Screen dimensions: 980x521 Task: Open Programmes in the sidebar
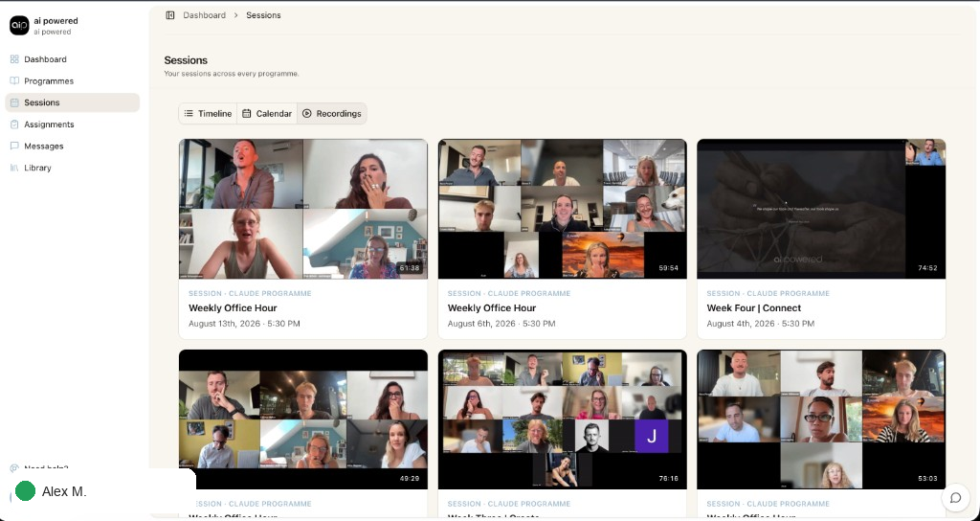point(72,80)
